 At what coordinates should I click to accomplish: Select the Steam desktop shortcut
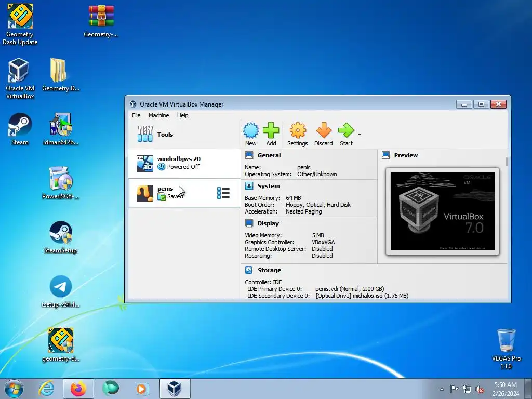click(20, 129)
